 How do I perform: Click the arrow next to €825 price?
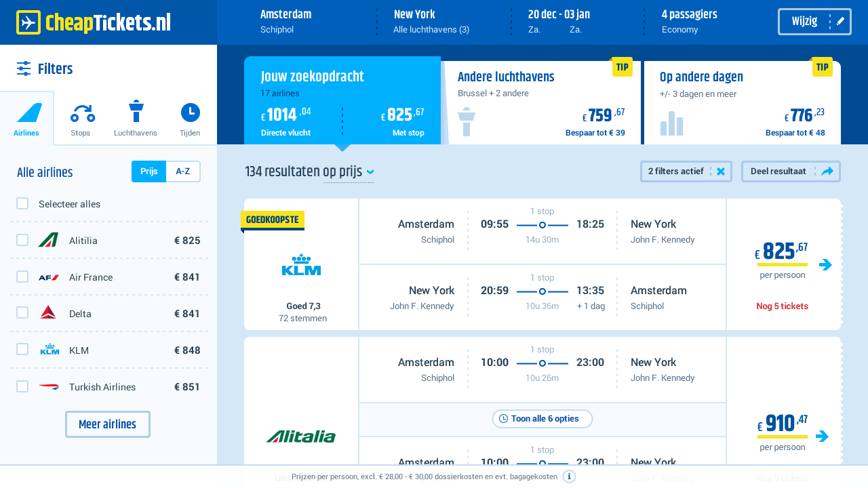pyautogui.click(x=825, y=265)
